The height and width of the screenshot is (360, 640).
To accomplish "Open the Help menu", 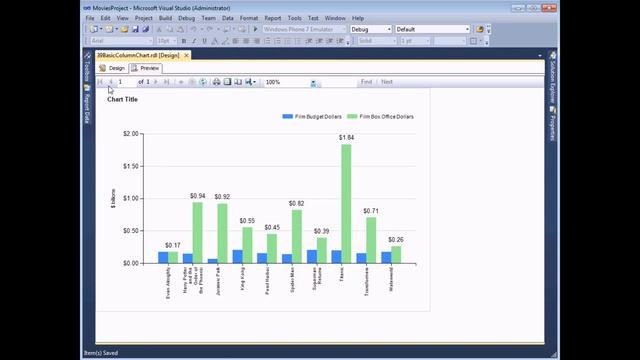I will point(358,18).
